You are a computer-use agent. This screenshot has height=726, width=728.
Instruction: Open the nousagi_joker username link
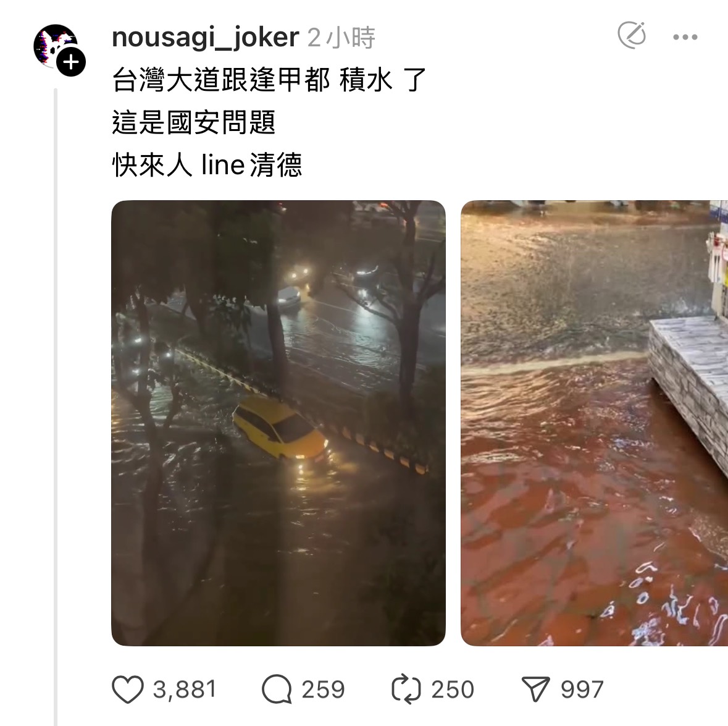click(205, 37)
